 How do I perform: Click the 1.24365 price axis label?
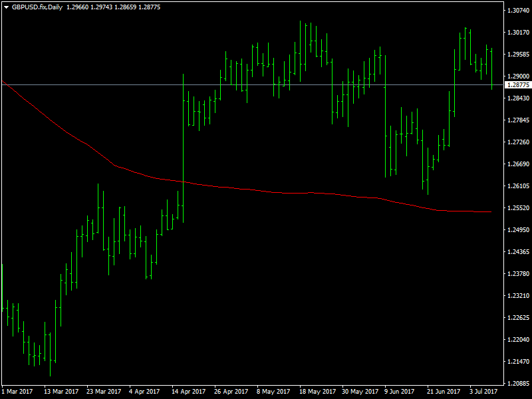(x=518, y=252)
